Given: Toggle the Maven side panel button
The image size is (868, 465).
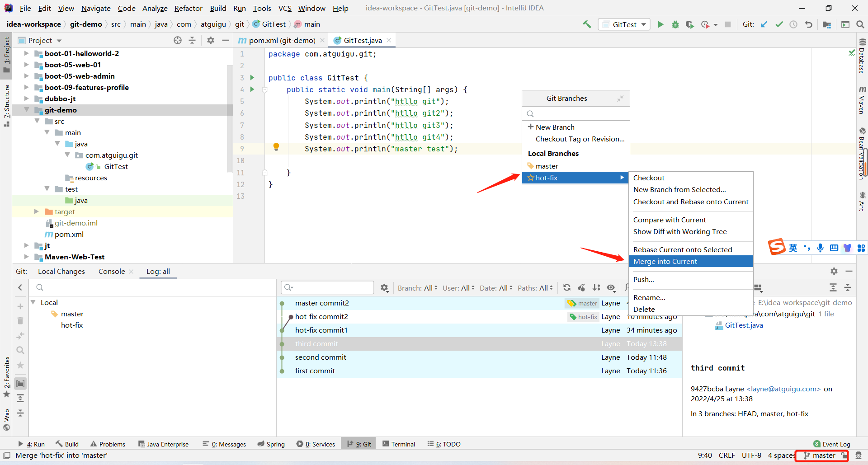Looking at the screenshot, I should click(862, 100).
